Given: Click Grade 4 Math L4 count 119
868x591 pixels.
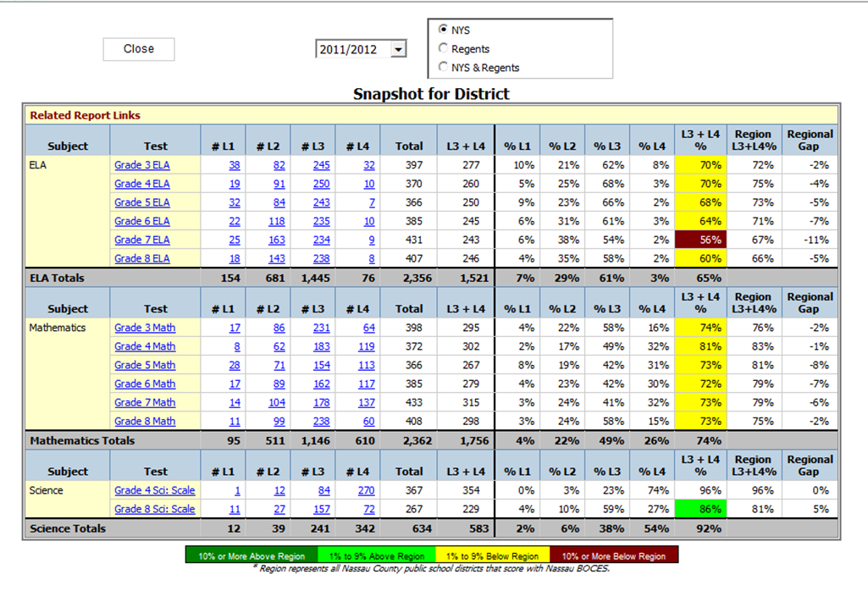Looking at the screenshot, I should (x=367, y=346).
